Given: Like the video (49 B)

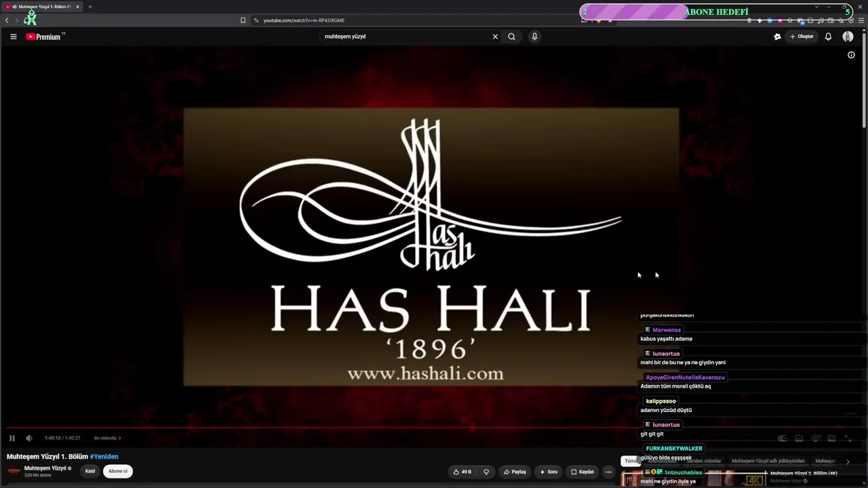Looking at the screenshot, I should (x=462, y=472).
